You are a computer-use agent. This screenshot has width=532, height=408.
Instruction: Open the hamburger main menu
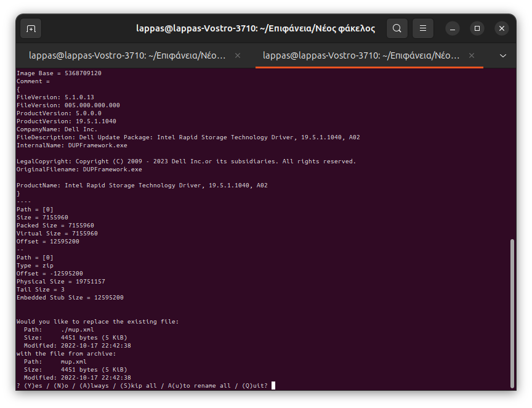(x=422, y=28)
